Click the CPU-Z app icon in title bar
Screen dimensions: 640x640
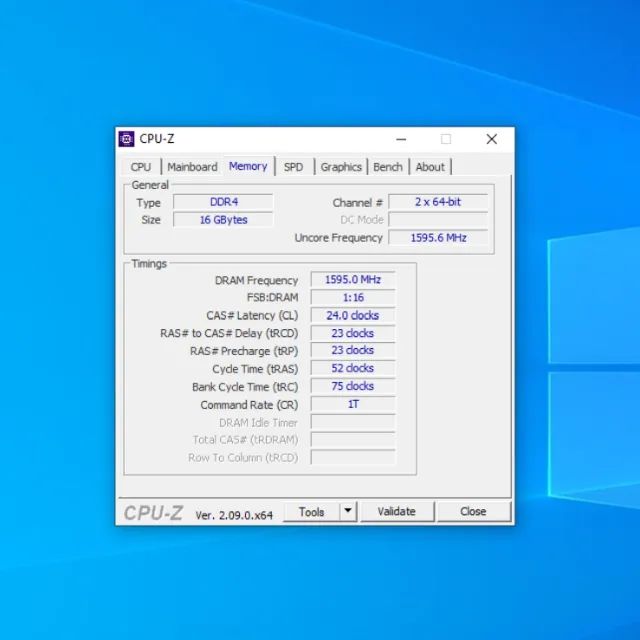pyautogui.click(x=126, y=139)
